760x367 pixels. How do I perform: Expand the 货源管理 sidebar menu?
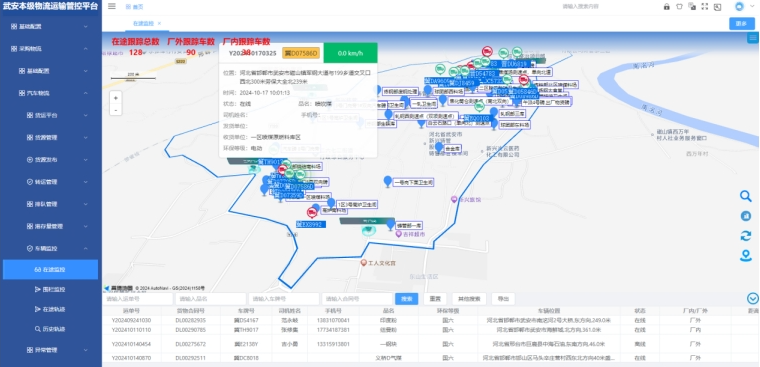coord(50,138)
